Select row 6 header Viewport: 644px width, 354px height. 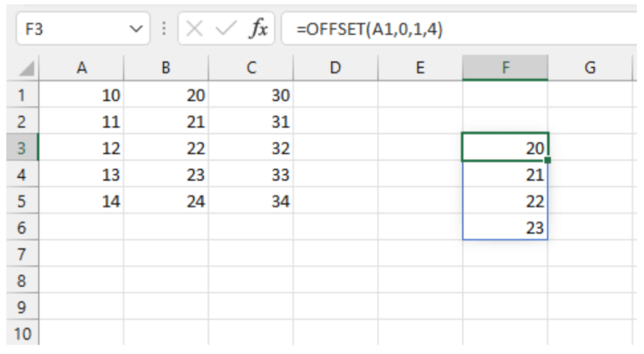tap(22, 227)
